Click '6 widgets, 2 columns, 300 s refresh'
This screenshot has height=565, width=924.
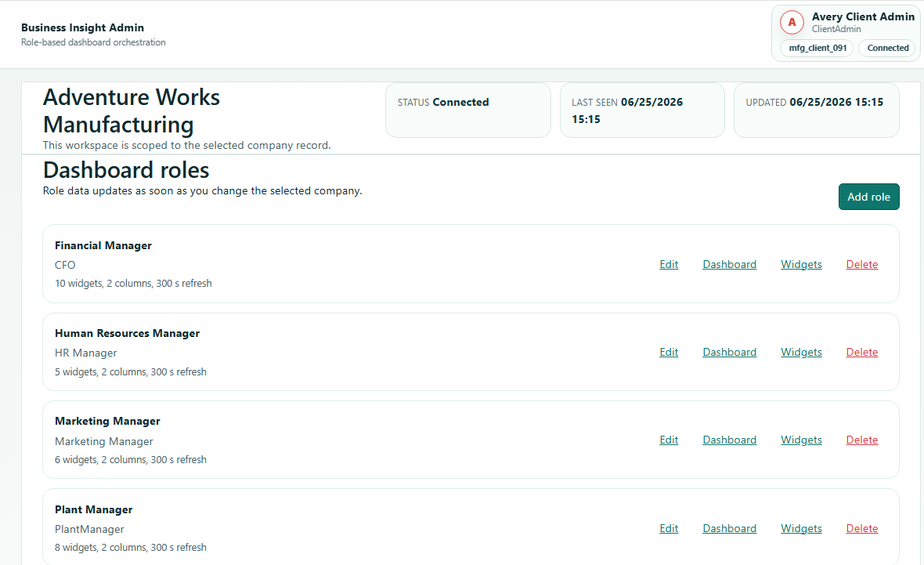131,459
